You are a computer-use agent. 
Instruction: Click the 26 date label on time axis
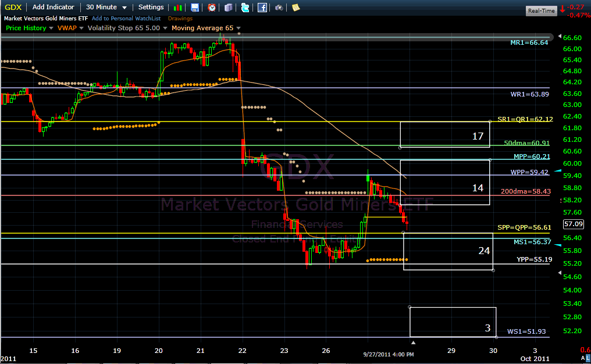(326, 351)
